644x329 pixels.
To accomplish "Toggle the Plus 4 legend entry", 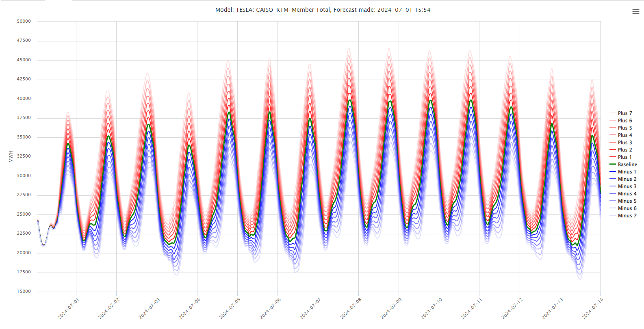I will point(621,135).
